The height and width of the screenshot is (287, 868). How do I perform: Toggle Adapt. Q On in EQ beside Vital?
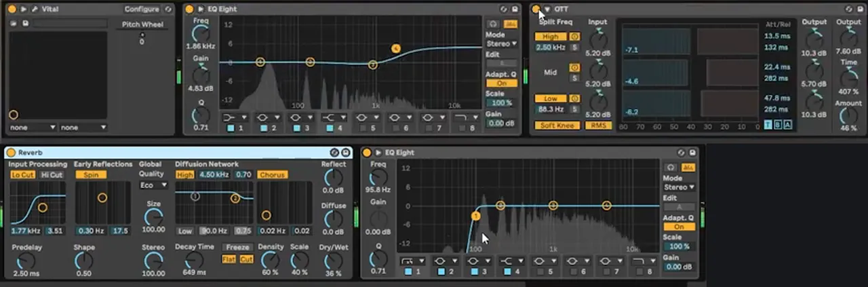pos(502,83)
